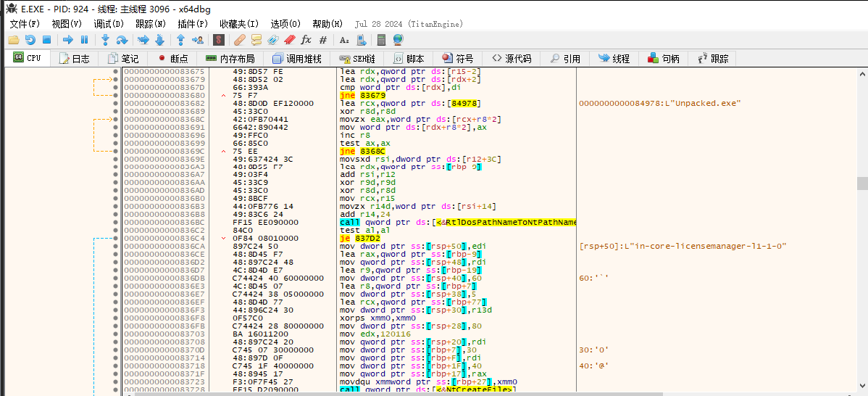Toggle breakpoint bullet at address 00000000000836CA

click(x=115, y=246)
